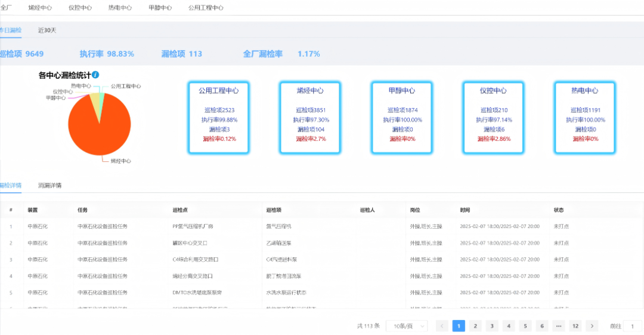This screenshot has width=644, height=335.
Task: Go to page 1
Action: (x=459, y=326)
